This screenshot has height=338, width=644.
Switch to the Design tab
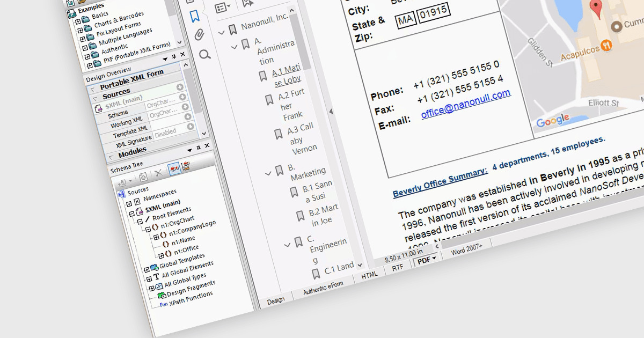275,300
